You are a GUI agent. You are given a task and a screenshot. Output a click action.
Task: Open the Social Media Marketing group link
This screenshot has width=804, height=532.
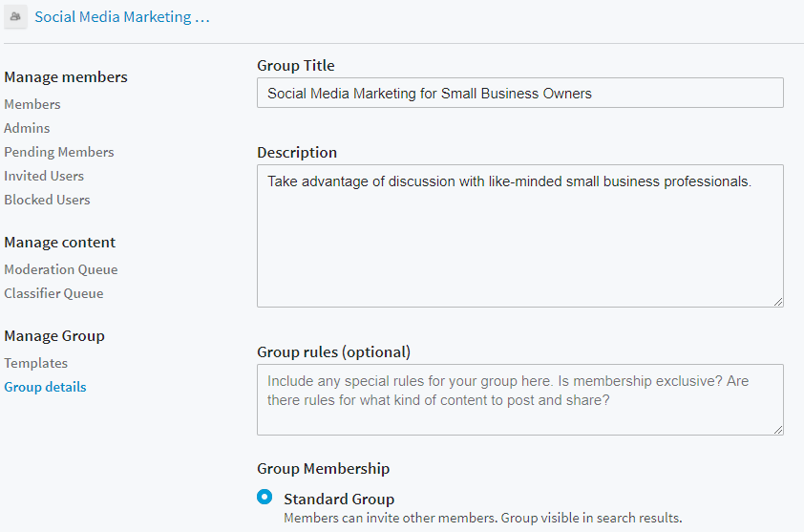coord(121,17)
